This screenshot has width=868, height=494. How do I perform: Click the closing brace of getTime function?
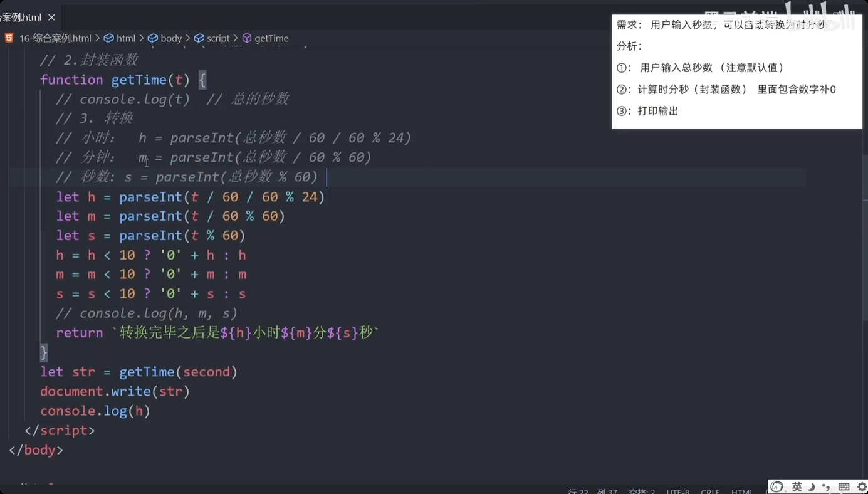44,352
